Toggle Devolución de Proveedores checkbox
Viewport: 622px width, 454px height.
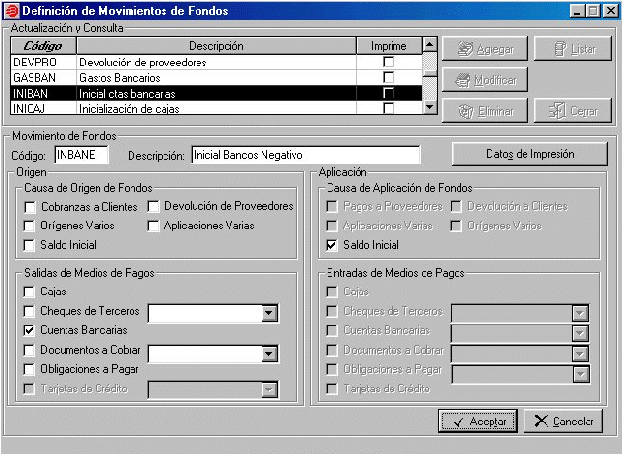pyautogui.click(x=154, y=207)
